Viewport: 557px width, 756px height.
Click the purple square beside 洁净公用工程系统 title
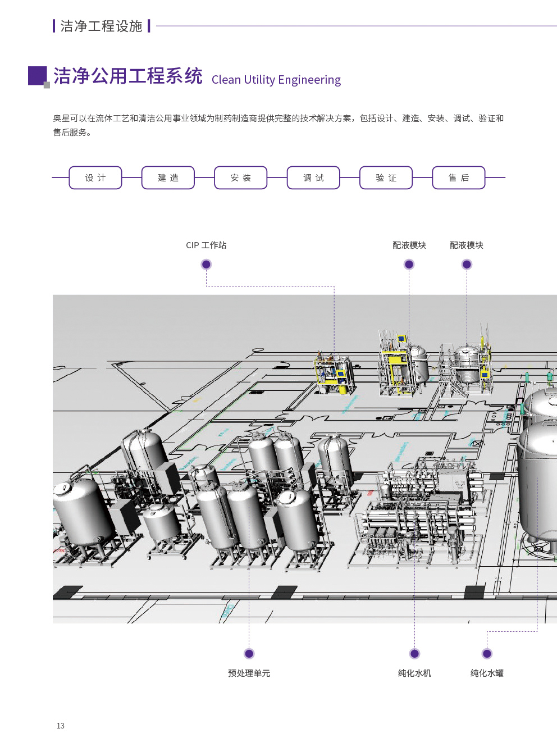[x=38, y=76]
